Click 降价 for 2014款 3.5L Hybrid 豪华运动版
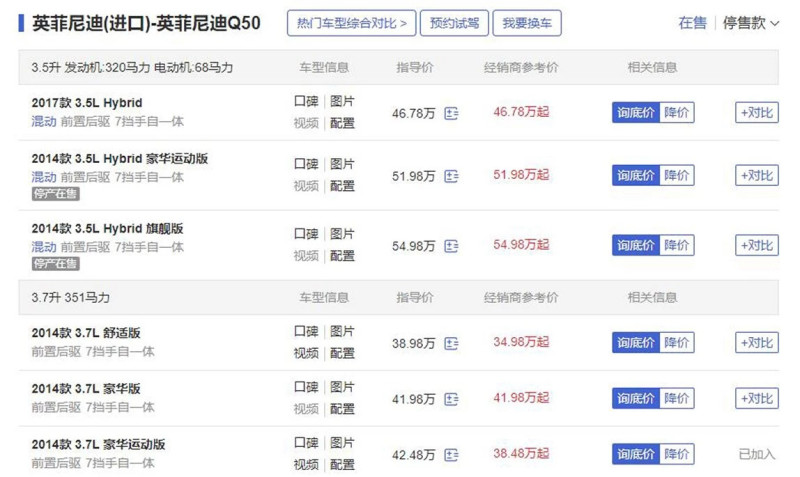800x477 pixels. click(x=677, y=175)
